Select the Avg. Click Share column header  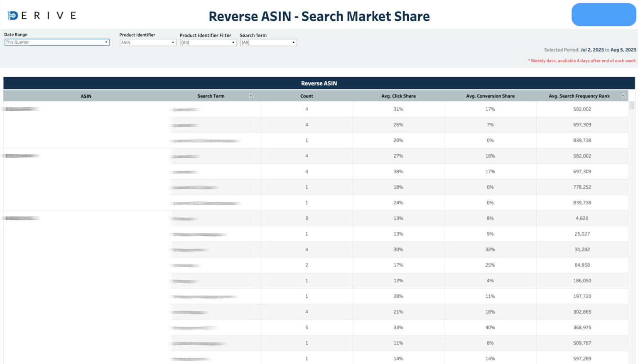398,96
